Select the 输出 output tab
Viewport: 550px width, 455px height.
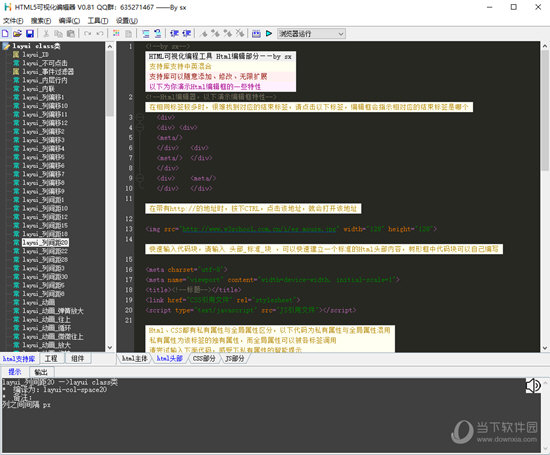[x=41, y=372]
